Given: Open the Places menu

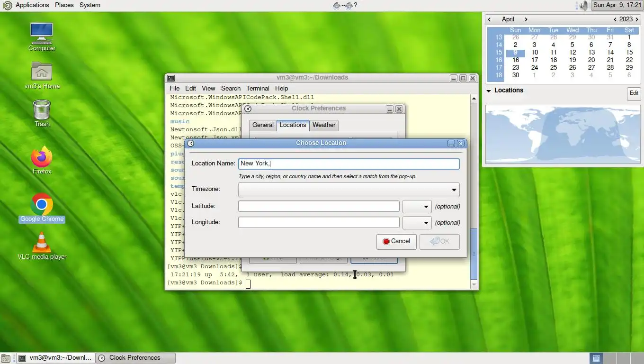Looking at the screenshot, I should point(64,5).
